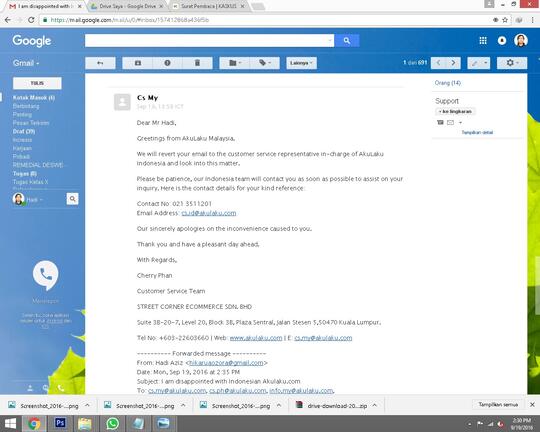Viewport: 540px width, 432px height.
Task: Switch to Drive Saya Google Drive tab
Action: click(127, 6)
